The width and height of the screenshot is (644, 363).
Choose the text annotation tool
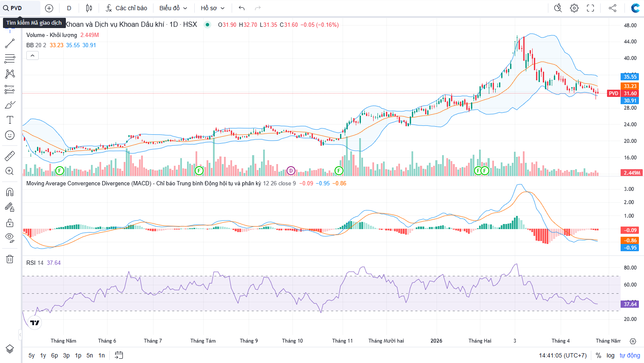tap(10, 120)
